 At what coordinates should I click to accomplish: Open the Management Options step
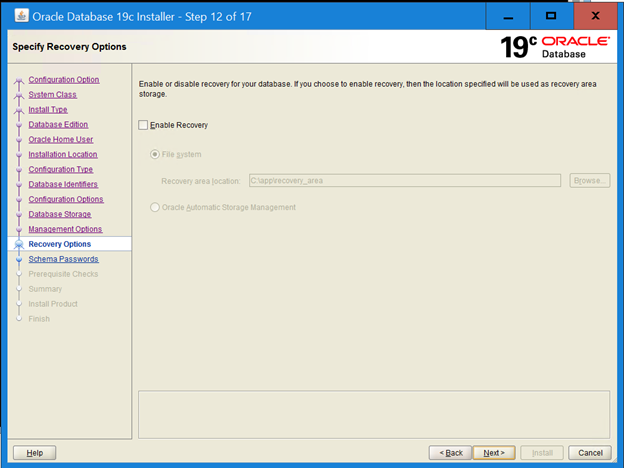tap(65, 229)
